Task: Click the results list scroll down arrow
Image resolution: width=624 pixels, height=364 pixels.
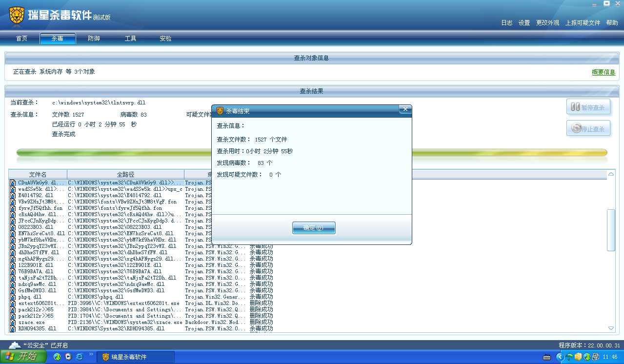Action: pos(611,328)
